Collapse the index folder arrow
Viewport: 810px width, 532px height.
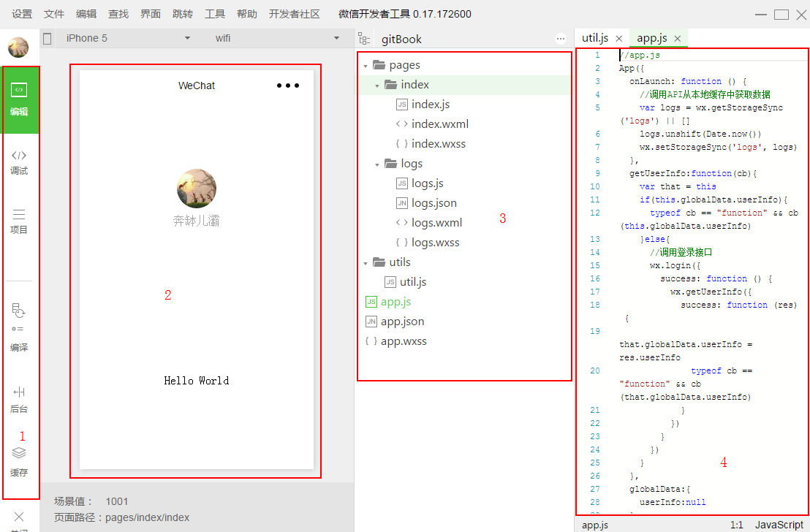(377, 85)
